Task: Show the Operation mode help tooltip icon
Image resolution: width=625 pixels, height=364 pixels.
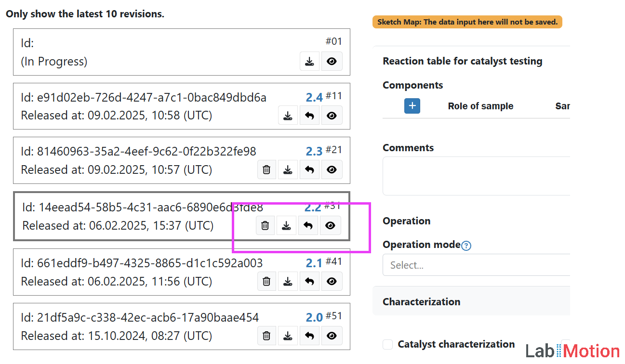Action: [x=466, y=246]
